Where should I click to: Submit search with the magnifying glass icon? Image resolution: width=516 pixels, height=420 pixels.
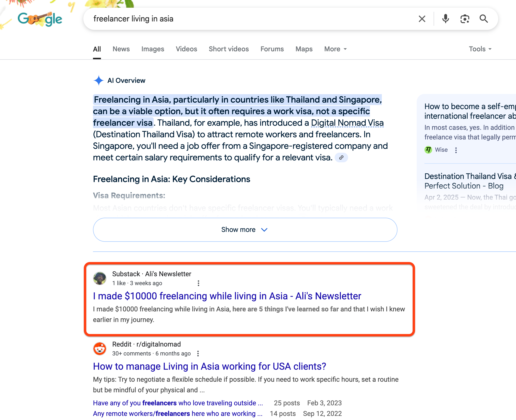pyautogui.click(x=483, y=19)
